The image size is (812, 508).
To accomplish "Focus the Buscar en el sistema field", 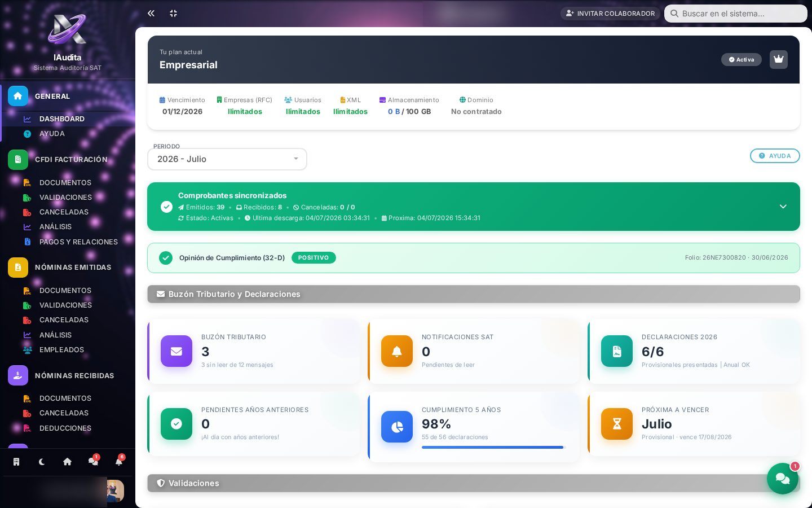I will coord(736,14).
